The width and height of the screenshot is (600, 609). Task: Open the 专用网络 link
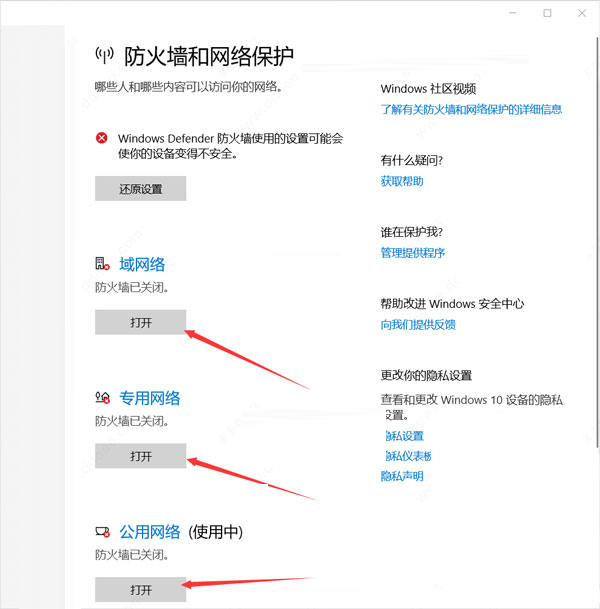coord(150,398)
